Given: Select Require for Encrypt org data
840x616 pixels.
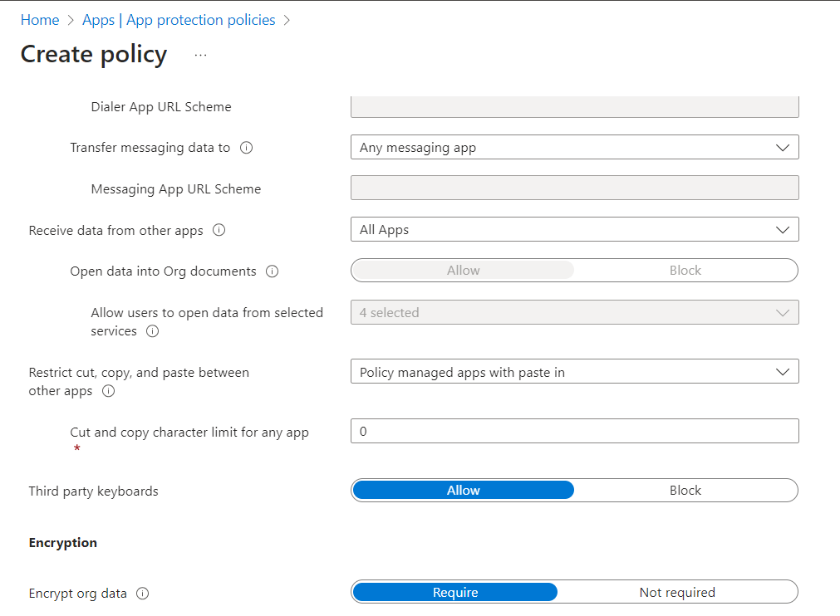Looking at the screenshot, I should click(455, 592).
